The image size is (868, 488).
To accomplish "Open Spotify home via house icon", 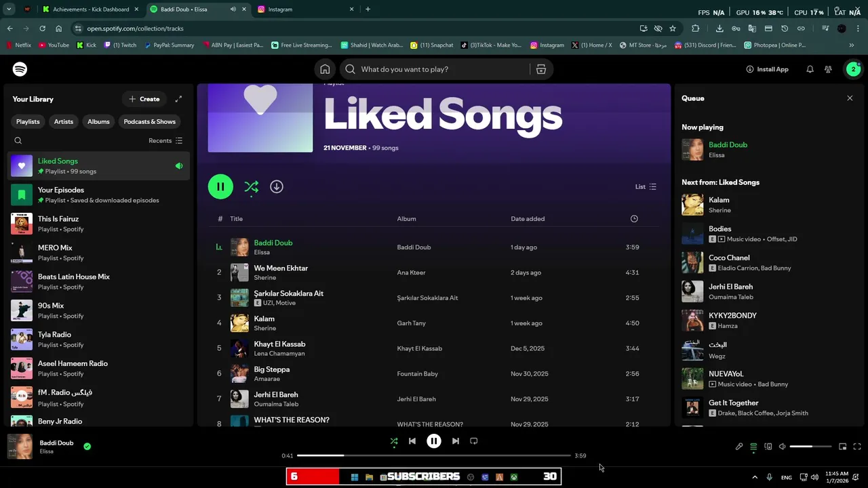I will (325, 69).
